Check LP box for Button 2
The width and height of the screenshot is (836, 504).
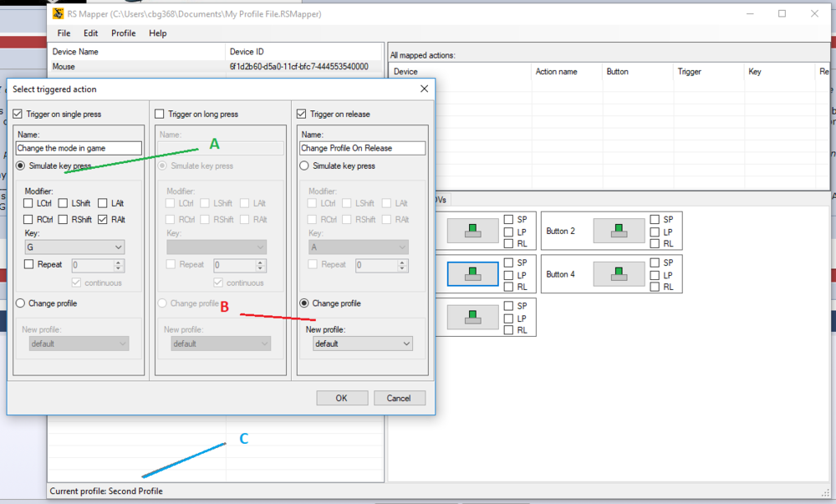click(x=655, y=232)
